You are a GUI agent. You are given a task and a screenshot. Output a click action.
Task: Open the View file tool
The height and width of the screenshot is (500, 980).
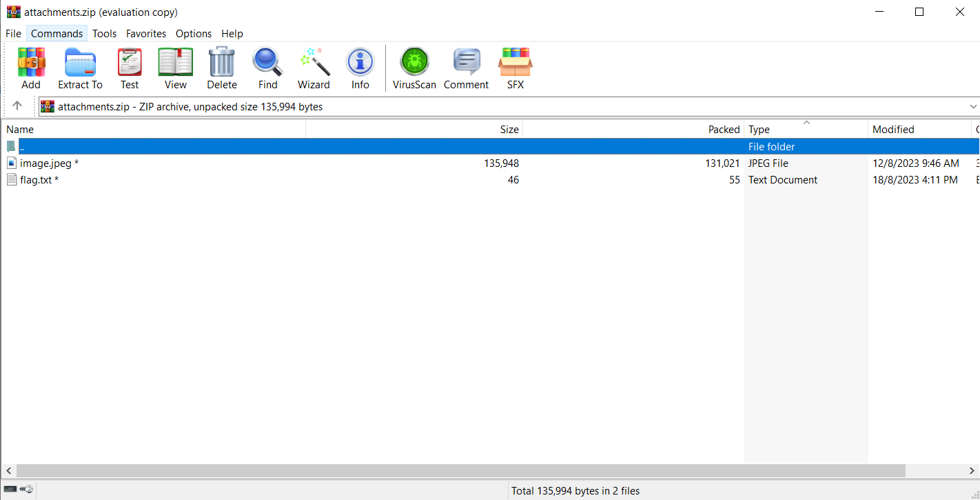(176, 63)
